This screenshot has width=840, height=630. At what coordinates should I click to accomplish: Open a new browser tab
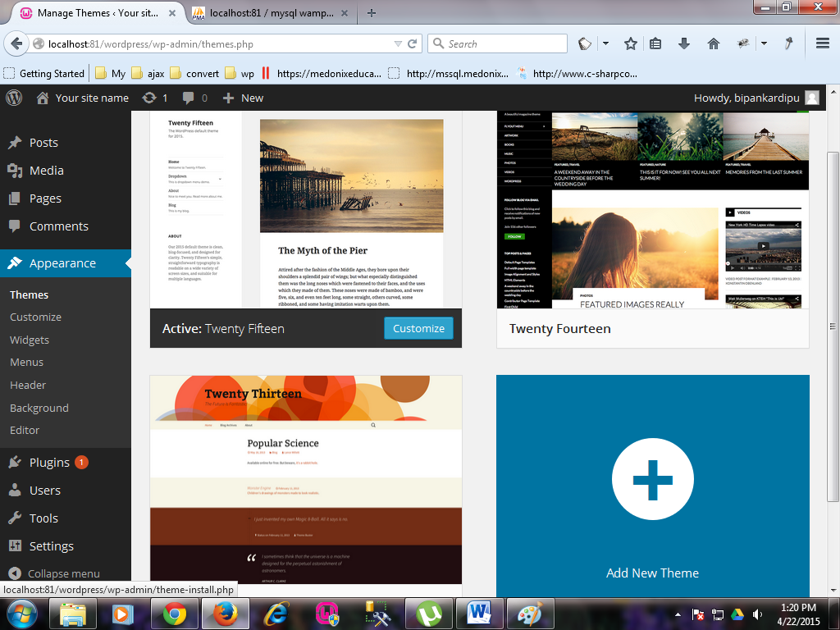(x=372, y=13)
